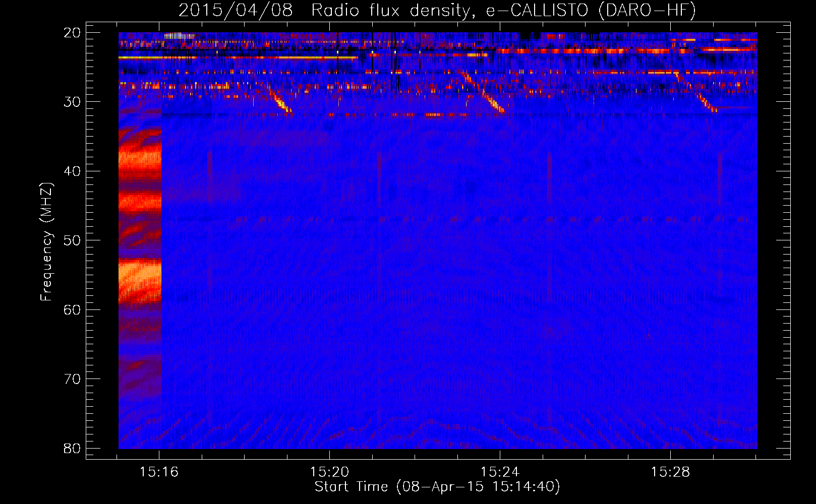Screen dimensions: 816x504
Task: Click the 15:16 time tick label
Action: pyautogui.click(x=159, y=472)
